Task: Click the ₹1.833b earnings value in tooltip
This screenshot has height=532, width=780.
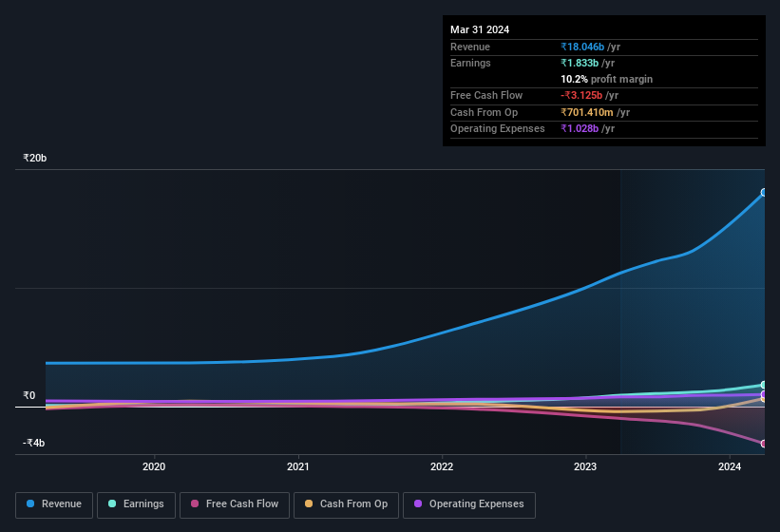Action: coord(580,63)
